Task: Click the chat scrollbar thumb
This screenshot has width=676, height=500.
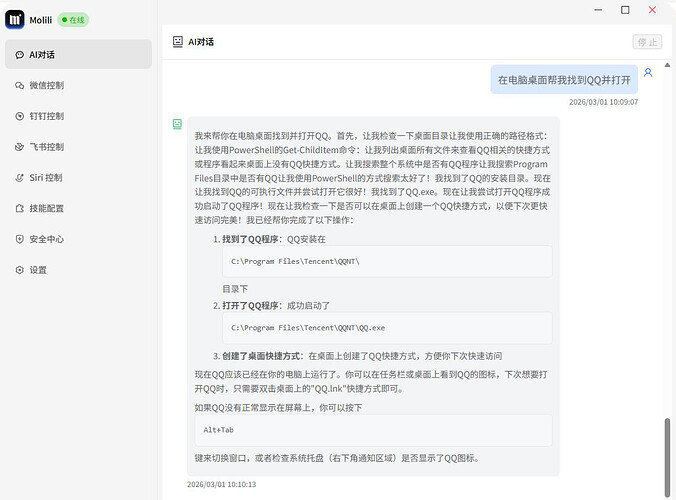Action: click(667, 458)
